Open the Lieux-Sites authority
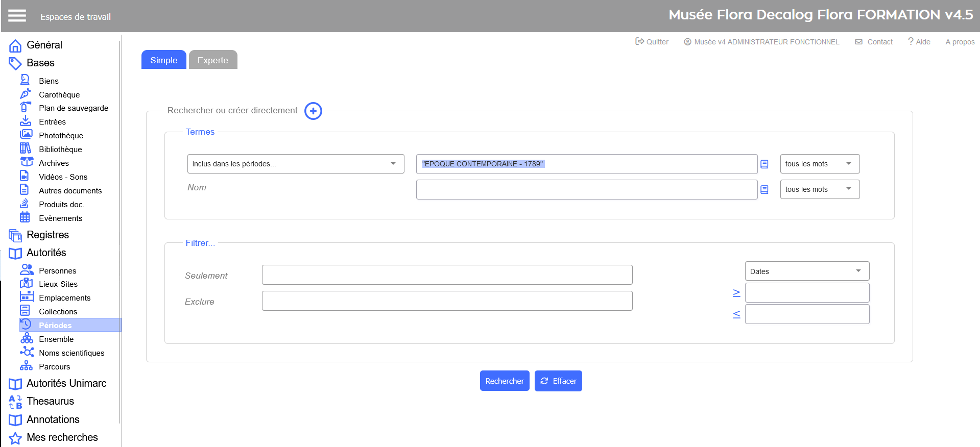 coord(58,284)
